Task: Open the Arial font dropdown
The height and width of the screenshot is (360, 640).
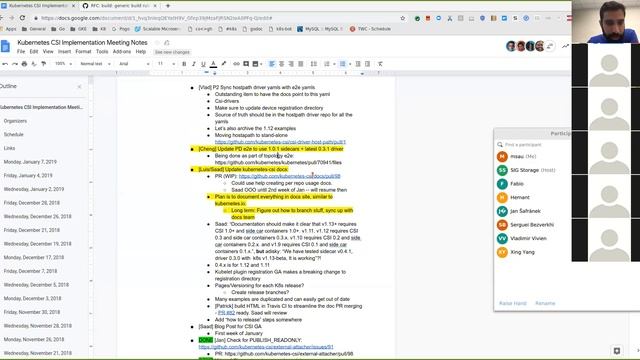Action: pos(134,64)
